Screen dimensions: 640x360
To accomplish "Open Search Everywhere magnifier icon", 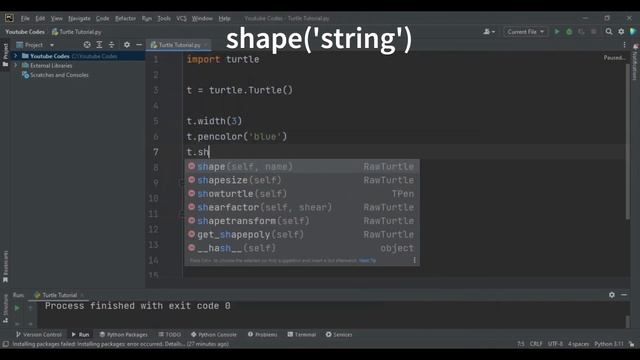I will [609, 31].
